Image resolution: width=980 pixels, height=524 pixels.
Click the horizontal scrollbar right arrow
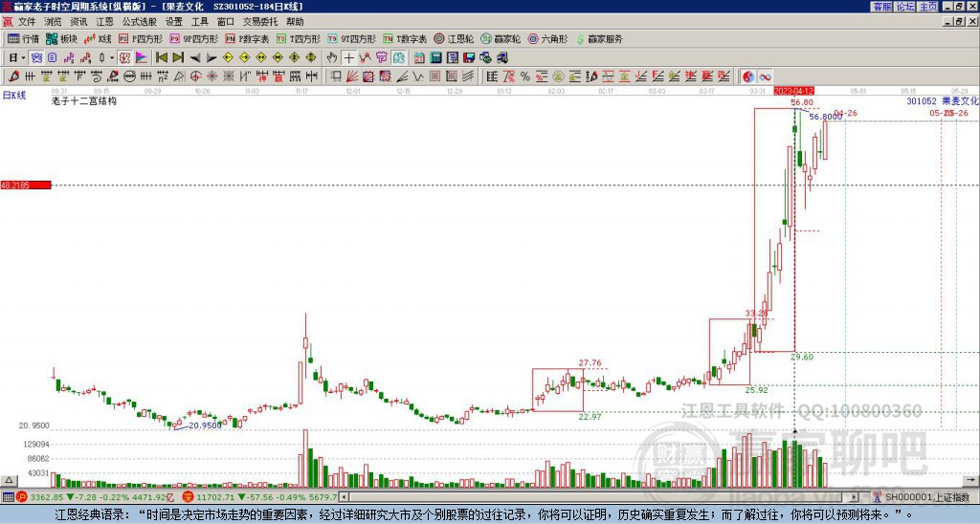tap(855, 497)
